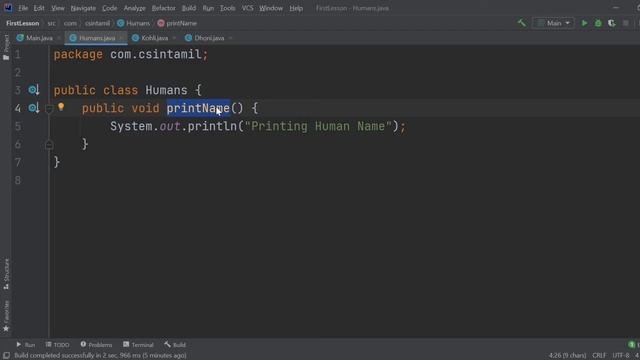This screenshot has height=360, width=640.
Task: Open the File menu
Action: tap(23, 8)
